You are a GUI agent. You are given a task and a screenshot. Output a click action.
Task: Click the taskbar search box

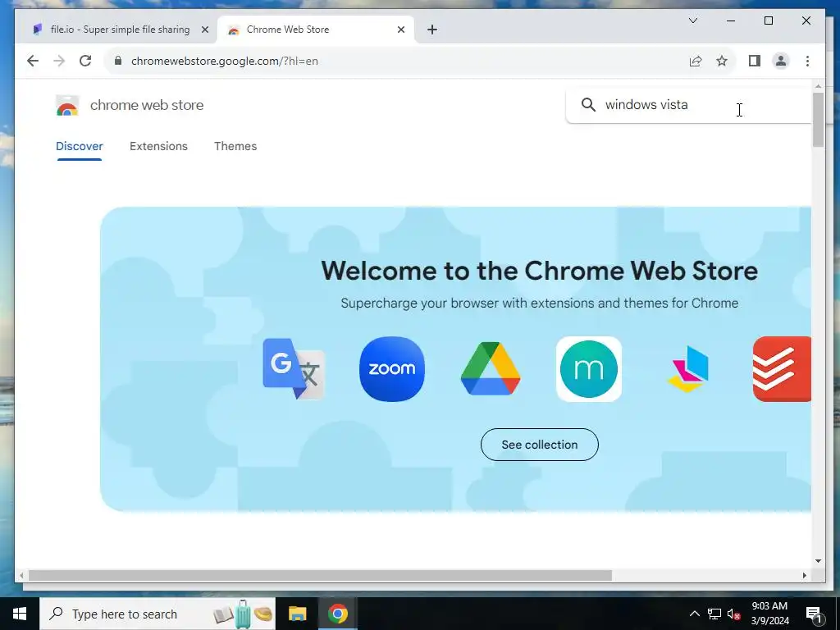[157, 614]
